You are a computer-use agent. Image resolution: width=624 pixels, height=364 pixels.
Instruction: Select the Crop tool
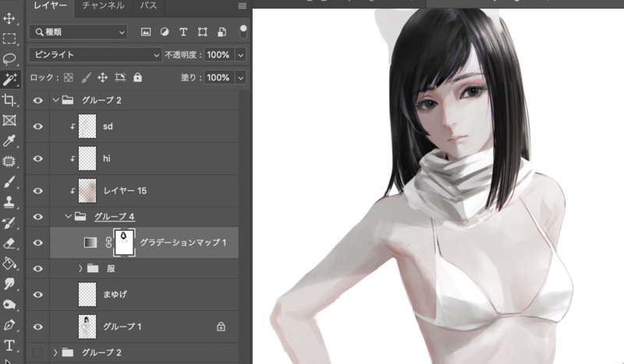point(9,100)
